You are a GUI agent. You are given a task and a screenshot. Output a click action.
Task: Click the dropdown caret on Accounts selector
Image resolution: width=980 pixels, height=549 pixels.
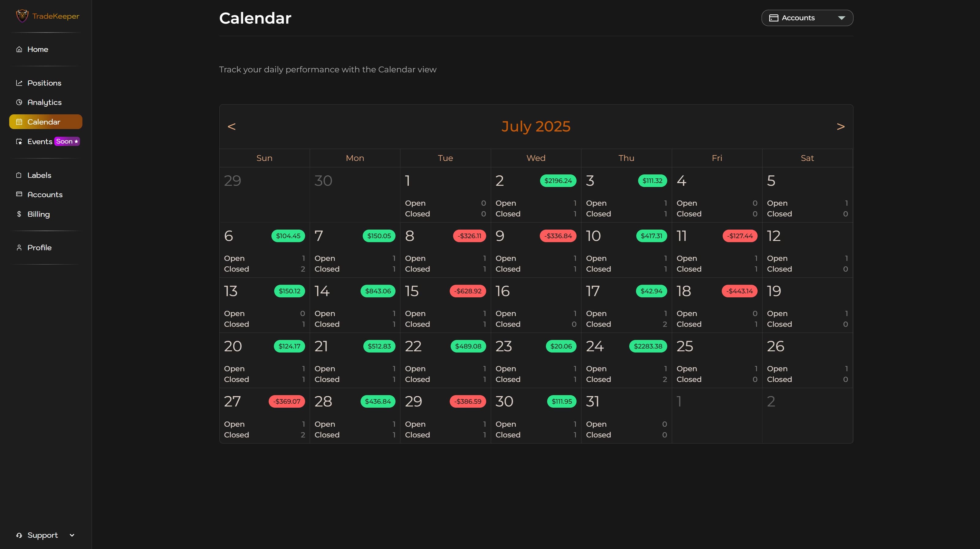pyautogui.click(x=842, y=17)
